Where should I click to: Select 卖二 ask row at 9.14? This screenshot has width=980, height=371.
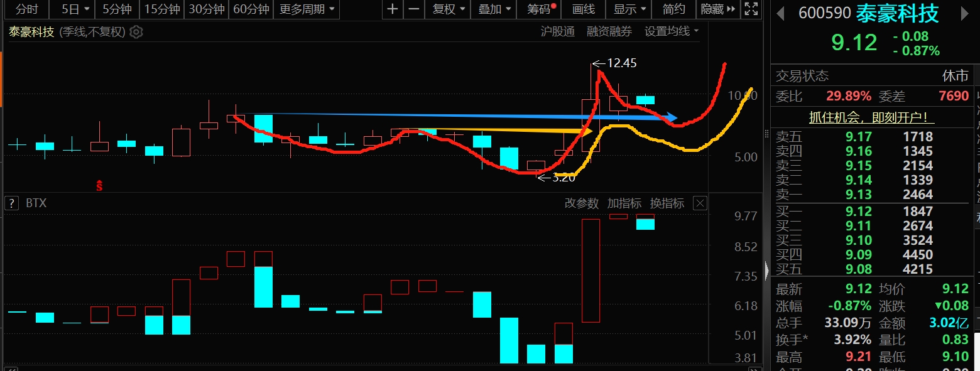873,180
